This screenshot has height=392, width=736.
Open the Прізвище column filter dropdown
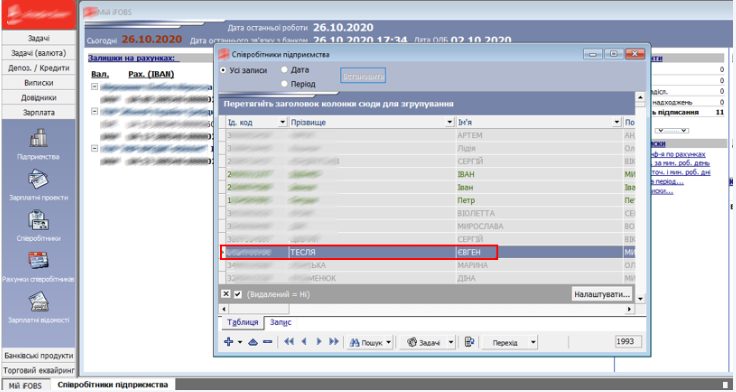(x=450, y=123)
